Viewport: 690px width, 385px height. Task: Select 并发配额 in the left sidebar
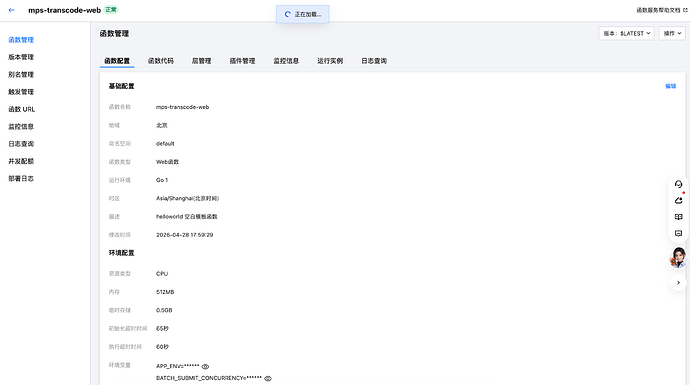(x=21, y=161)
